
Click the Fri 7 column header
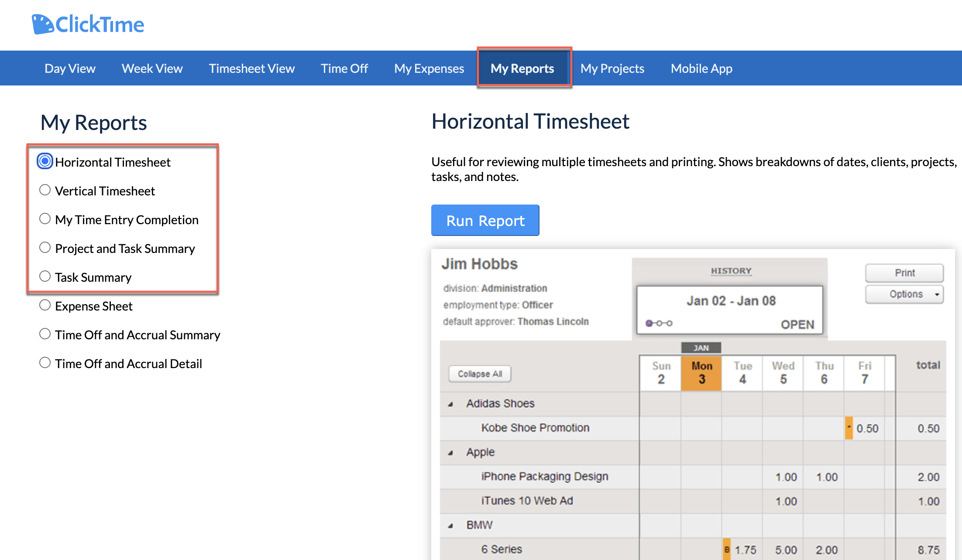click(x=865, y=373)
